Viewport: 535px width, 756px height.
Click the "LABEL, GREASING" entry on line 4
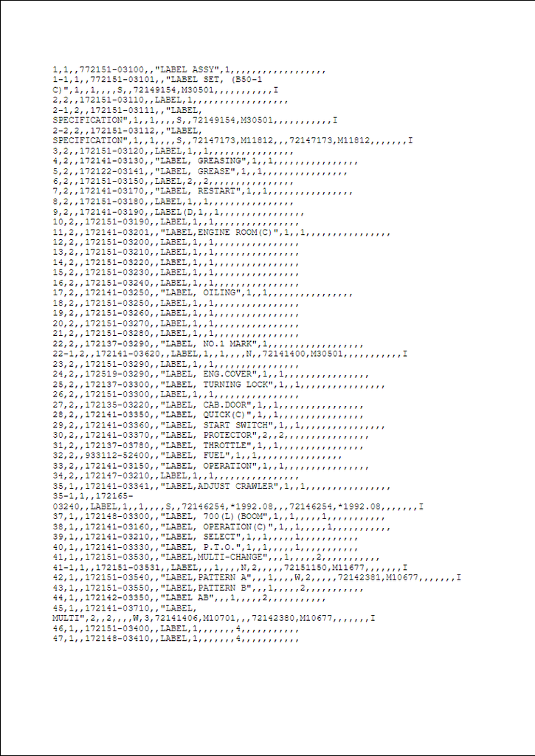204,162
